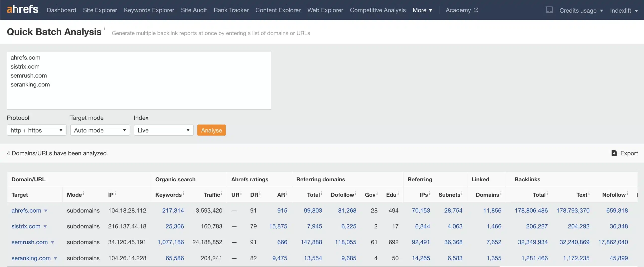Expand the More menu in navigation

click(422, 10)
